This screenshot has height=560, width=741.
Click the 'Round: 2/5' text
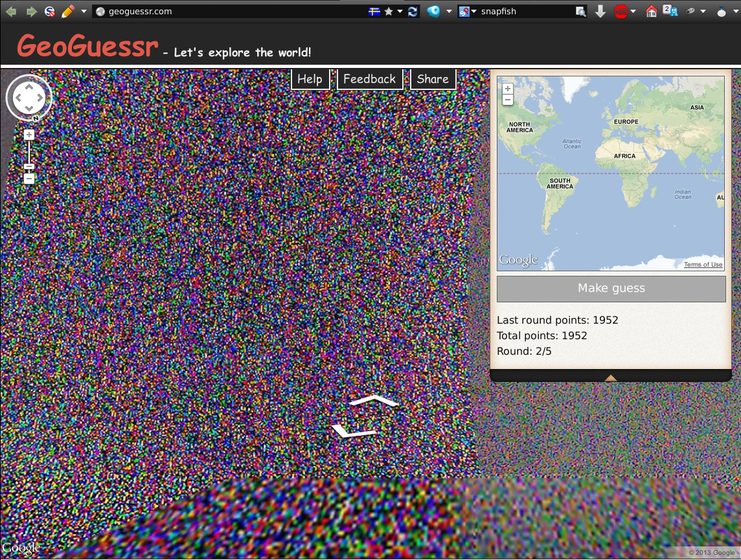[x=524, y=352]
